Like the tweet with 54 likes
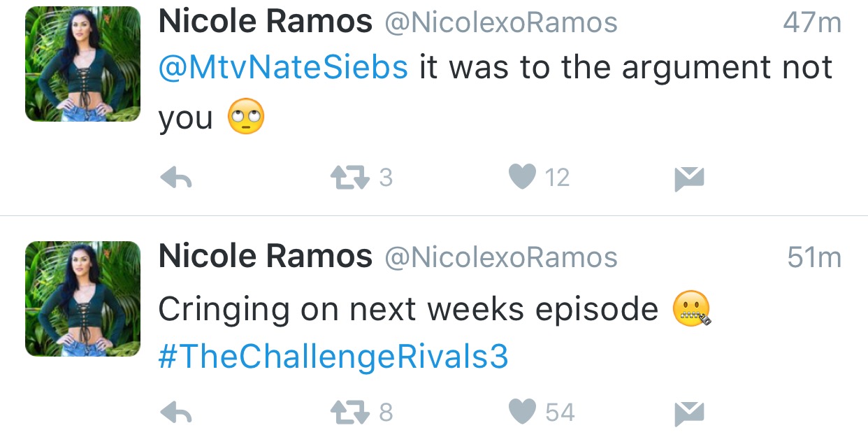The width and height of the screenshot is (868, 437). point(521,413)
